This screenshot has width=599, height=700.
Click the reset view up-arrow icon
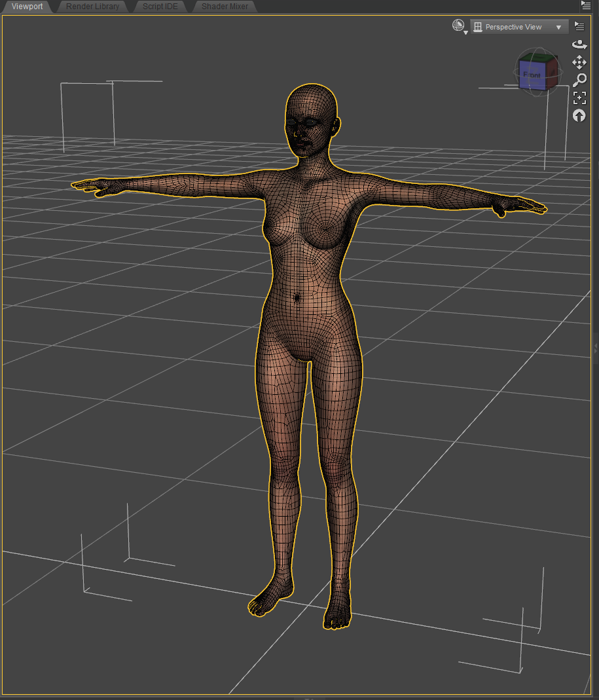579,116
